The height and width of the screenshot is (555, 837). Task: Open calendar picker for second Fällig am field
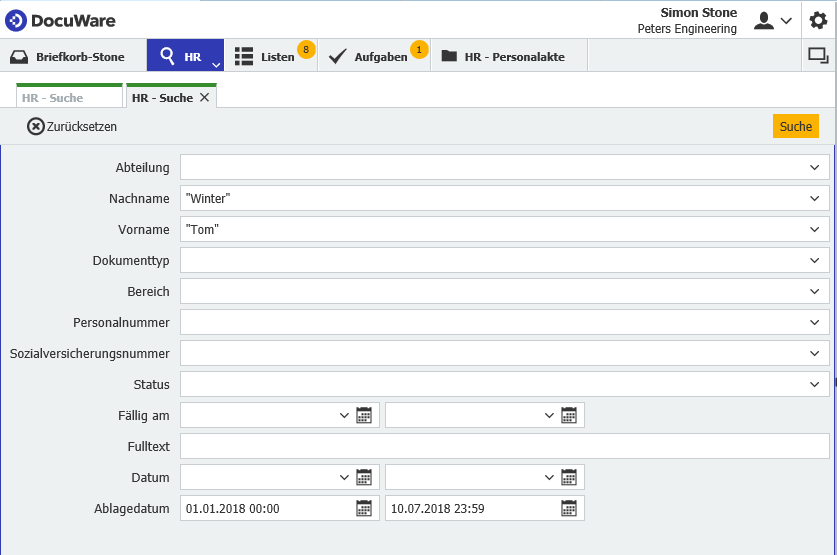click(x=569, y=415)
